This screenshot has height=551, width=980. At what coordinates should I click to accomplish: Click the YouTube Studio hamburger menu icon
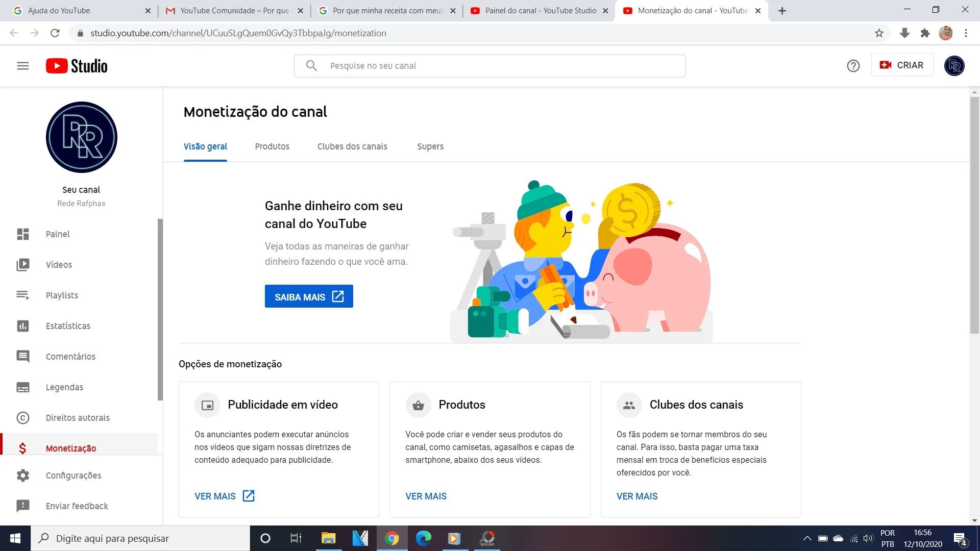pyautogui.click(x=21, y=65)
